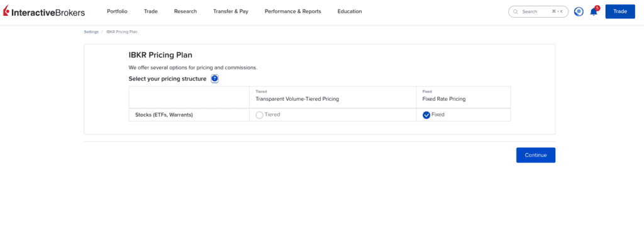Select the Fixed radio button
This screenshot has width=644, height=231.
[x=426, y=115]
